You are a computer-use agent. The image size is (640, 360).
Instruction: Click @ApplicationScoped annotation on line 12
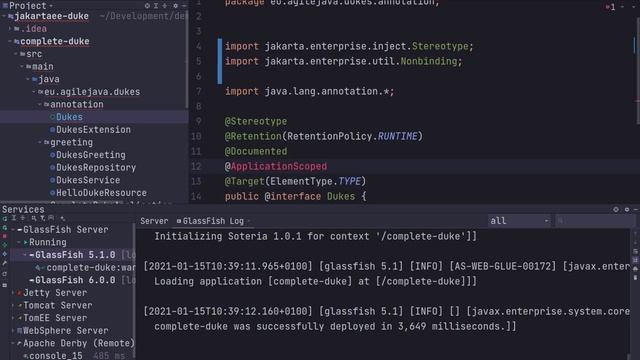pos(276,167)
